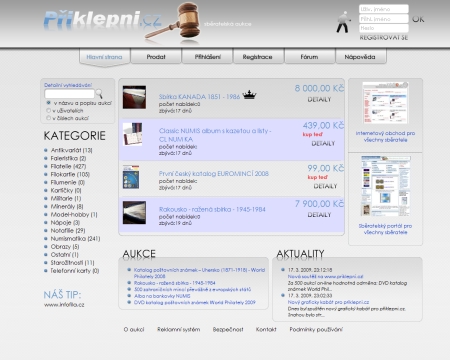The image size is (450, 360).
Task: Open the Filatelie (427) category
Action: pyautogui.click(x=68, y=166)
